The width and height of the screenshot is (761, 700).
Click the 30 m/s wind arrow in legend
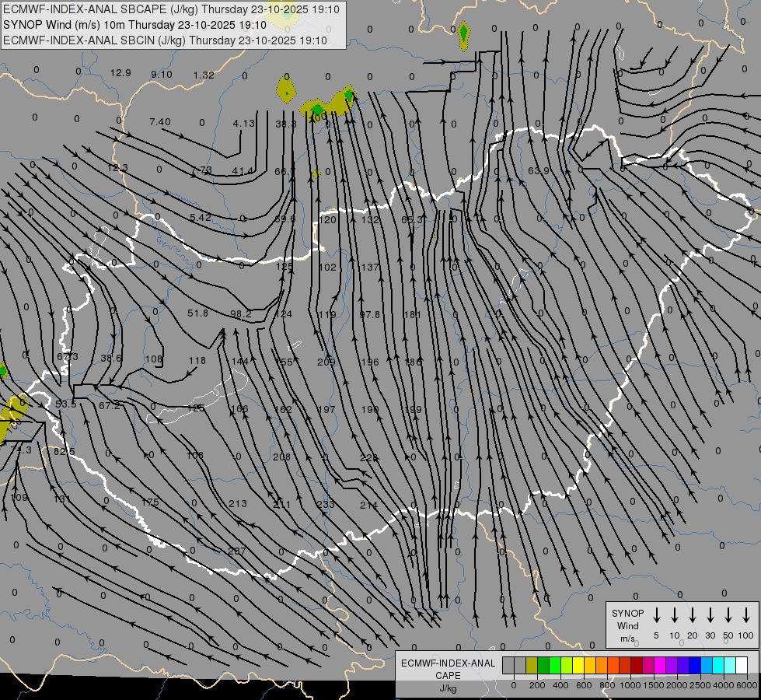[x=710, y=614]
